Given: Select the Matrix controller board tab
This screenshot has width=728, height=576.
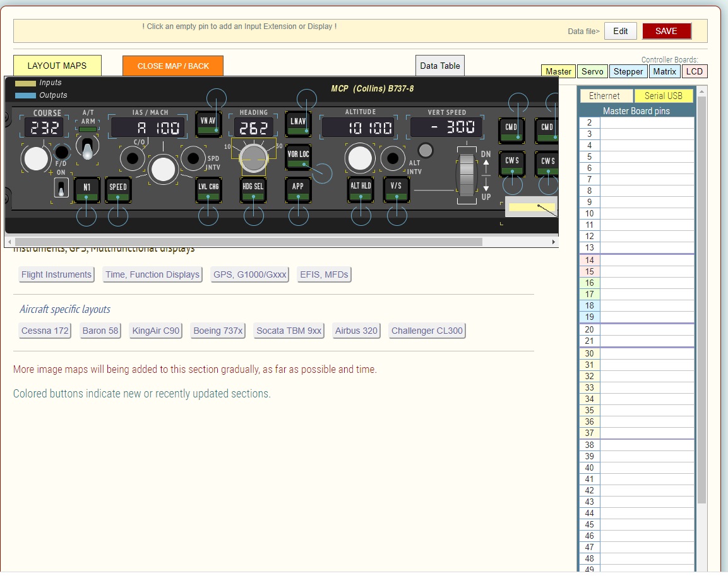Looking at the screenshot, I should (x=664, y=71).
